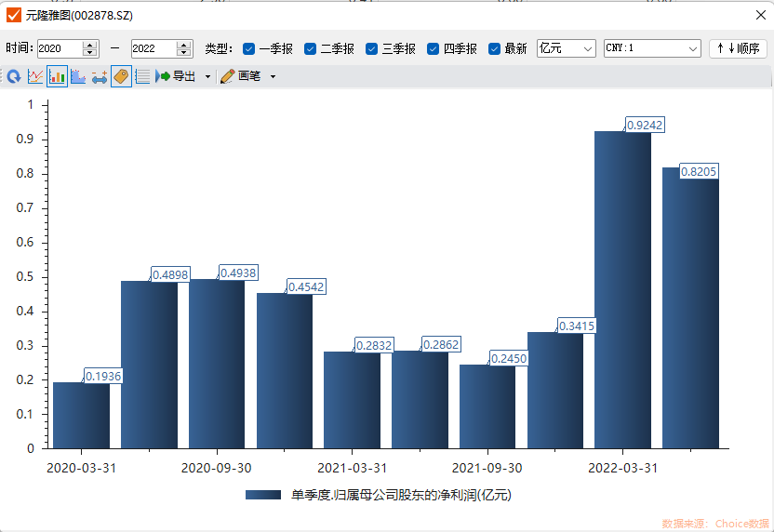
Task: Click the refresh chart icon
Action: [x=14, y=76]
